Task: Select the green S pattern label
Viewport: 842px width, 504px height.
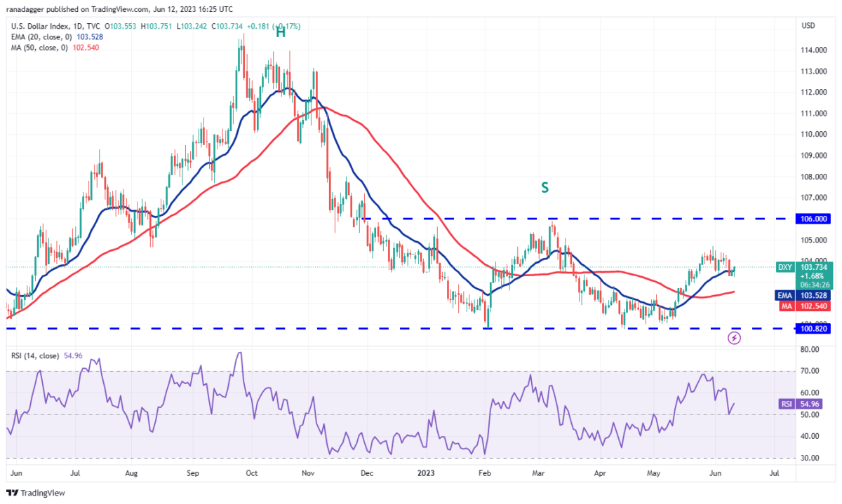Action: point(544,188)
